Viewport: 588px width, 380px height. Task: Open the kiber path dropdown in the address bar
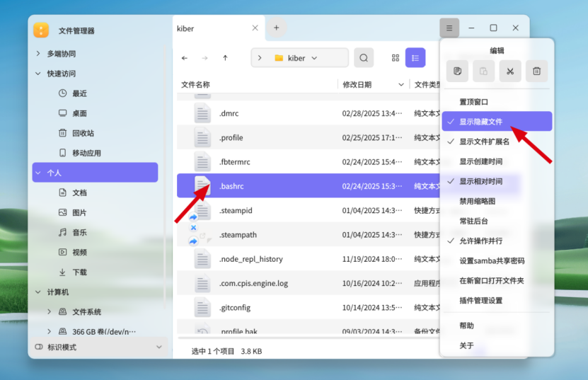pos(314,58)
